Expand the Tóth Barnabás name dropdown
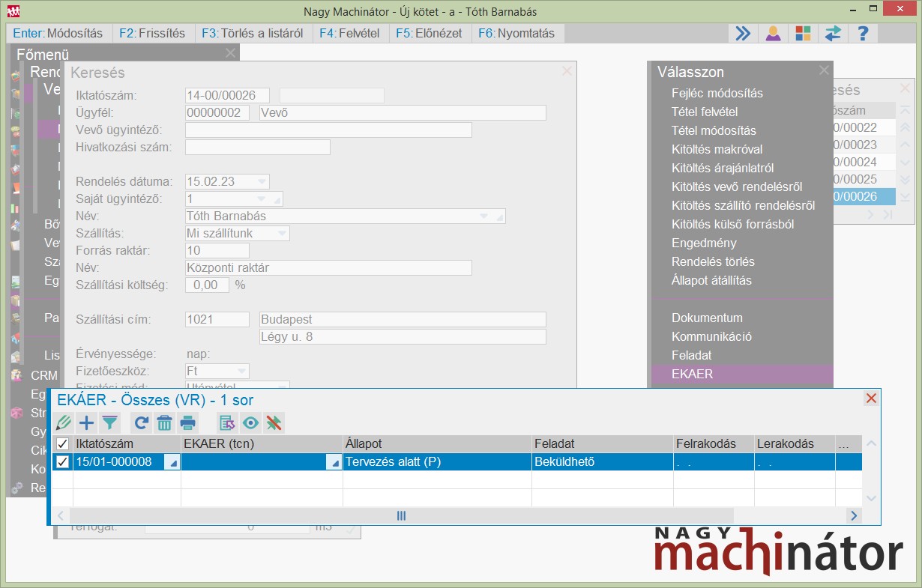Viewport: 922px width, 588px height. (x=483, y=216)
